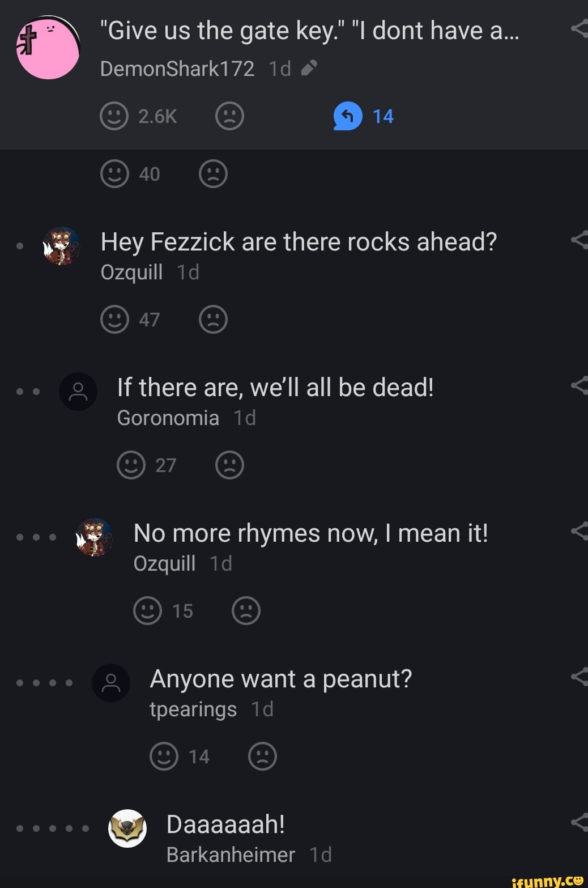Unsmile the "No more rhymes now" comment
Image resolution: width=588 pixels, height=888 pixels.
point(246,610)
